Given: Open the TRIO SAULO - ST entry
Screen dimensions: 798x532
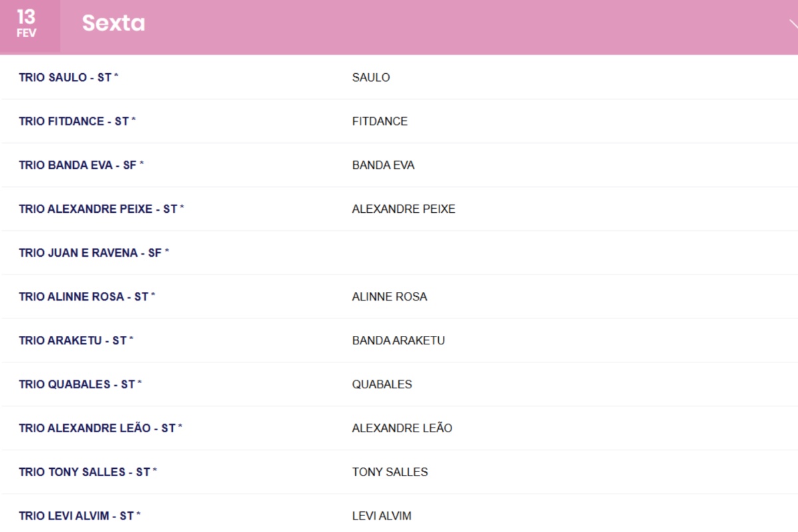Looking at the screenshot, I should coord(68,77).
